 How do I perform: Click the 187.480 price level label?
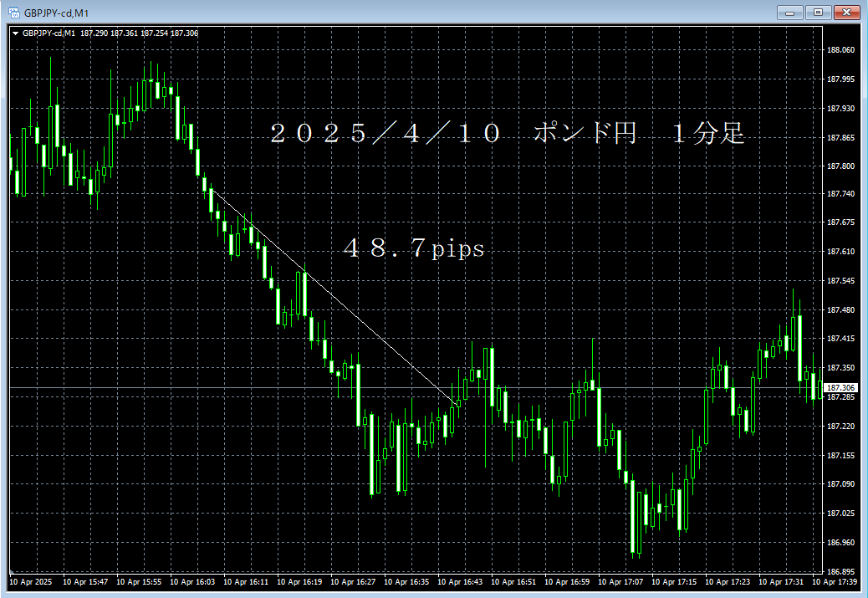click(x=840, y=310)
